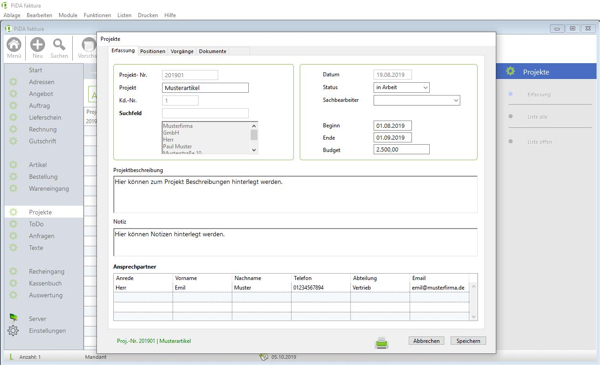Click gear icon next to Texte
The image size is (600, 365).
coord(13,248)
